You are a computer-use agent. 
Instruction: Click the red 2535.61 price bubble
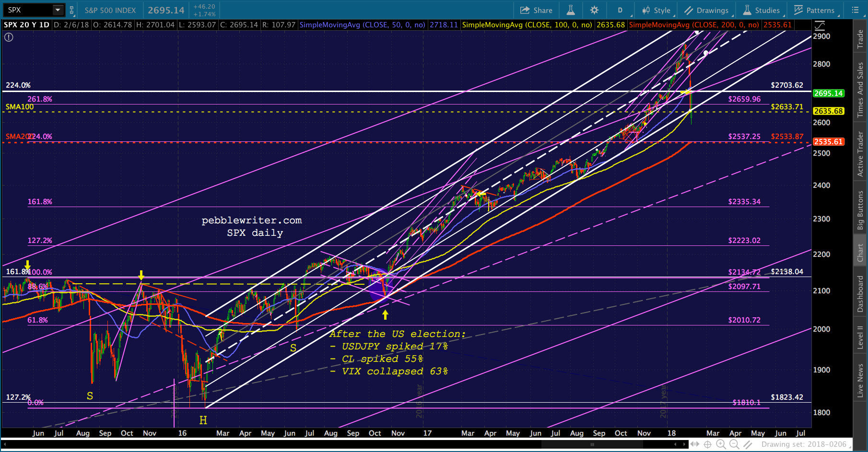click(829, 142)
